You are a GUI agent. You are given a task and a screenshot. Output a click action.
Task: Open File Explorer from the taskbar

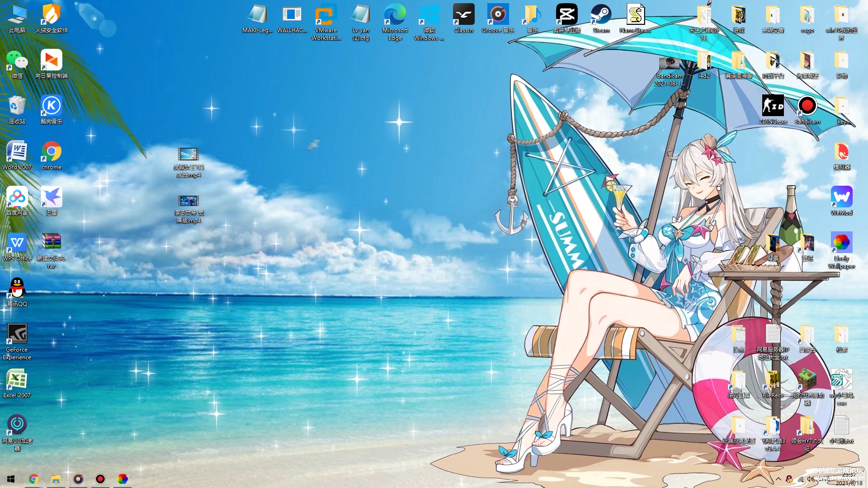(56, 479)
